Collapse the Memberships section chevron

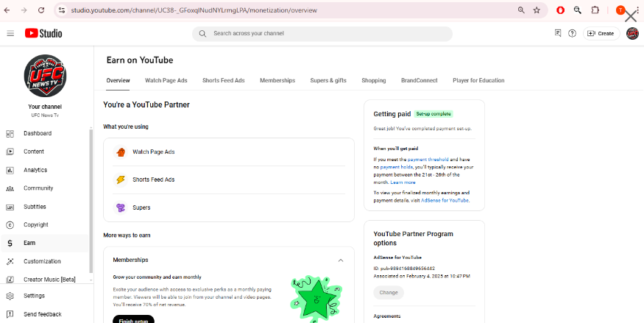pos(341,260)
